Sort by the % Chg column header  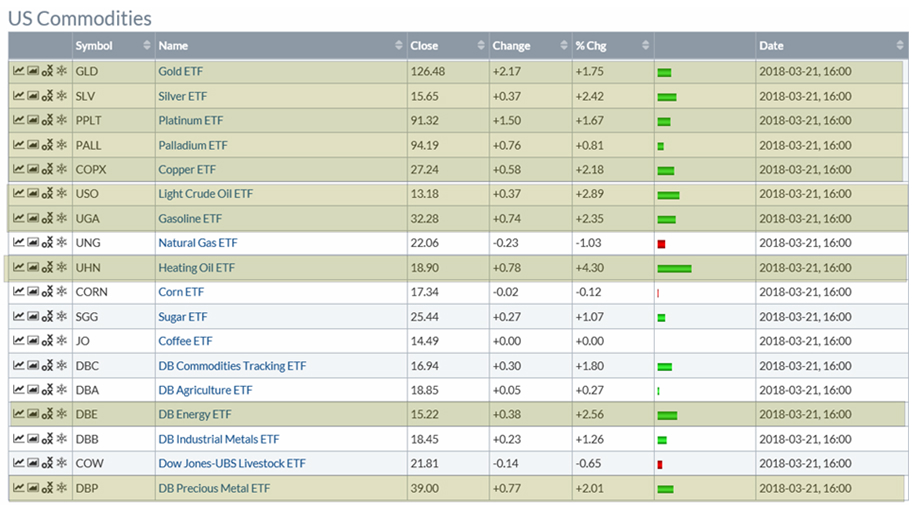click(645, 46)
